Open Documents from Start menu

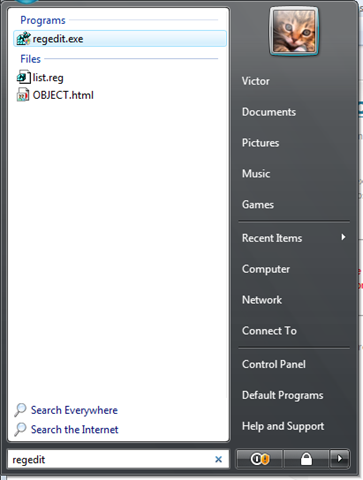(x=269, y=112)
